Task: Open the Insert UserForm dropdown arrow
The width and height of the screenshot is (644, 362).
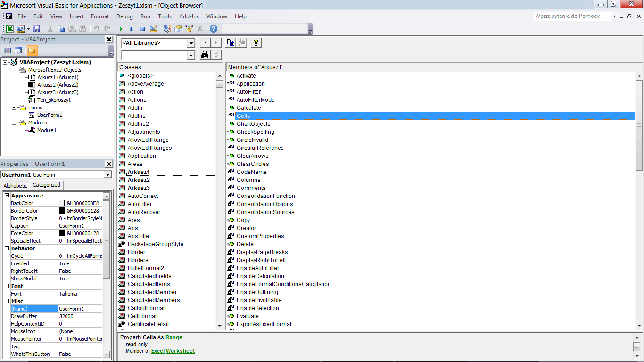Action: pos(28,29)
